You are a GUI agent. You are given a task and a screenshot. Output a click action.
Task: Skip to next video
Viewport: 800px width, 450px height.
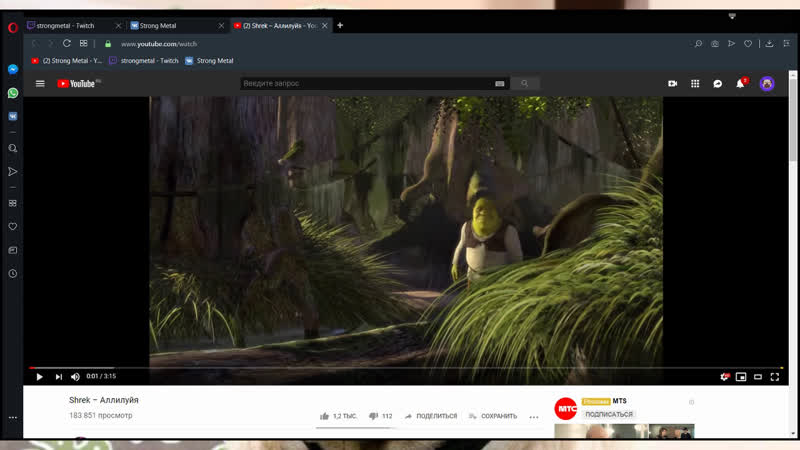(x=59, y=377)
